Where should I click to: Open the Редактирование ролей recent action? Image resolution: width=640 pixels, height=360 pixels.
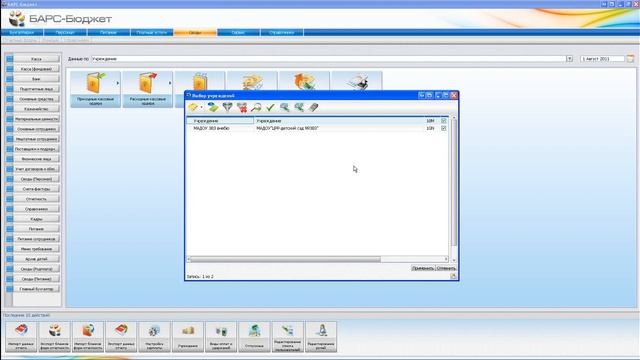pyautogui.click(x=321, y=337)
